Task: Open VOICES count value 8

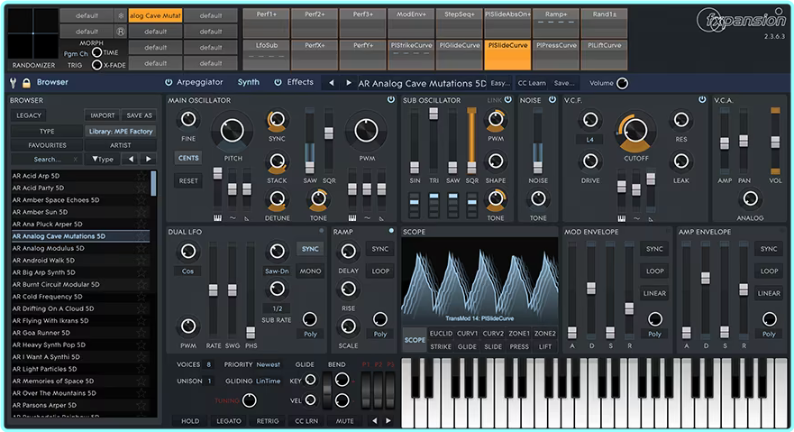Action: (208, 364)
